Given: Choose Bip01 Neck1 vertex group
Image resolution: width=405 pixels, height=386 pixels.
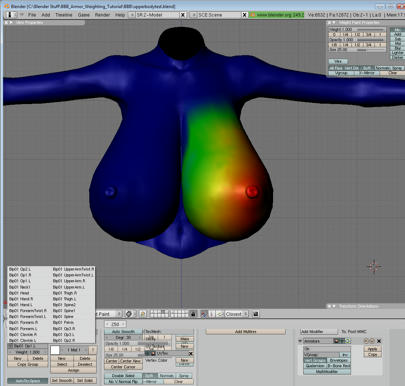Looking at the screenshot, I should 20,287.
